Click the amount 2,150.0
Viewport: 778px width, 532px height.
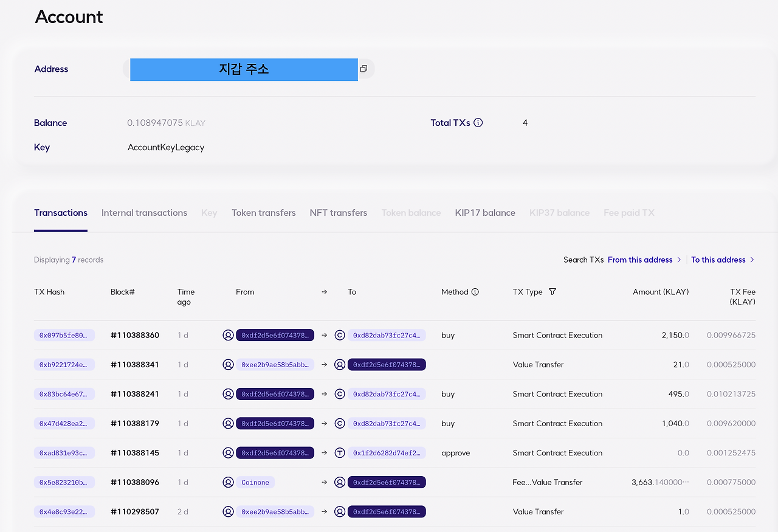pos(675,335)
